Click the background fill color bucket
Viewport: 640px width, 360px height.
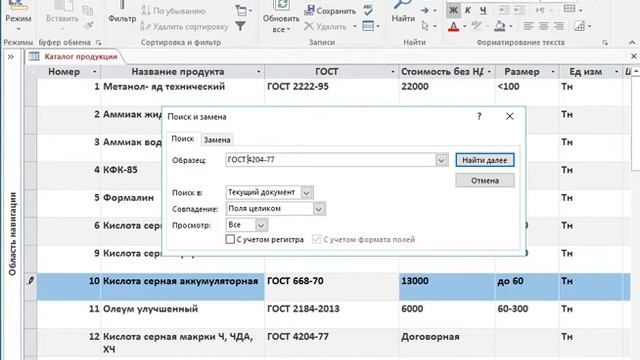click(500, 27)
